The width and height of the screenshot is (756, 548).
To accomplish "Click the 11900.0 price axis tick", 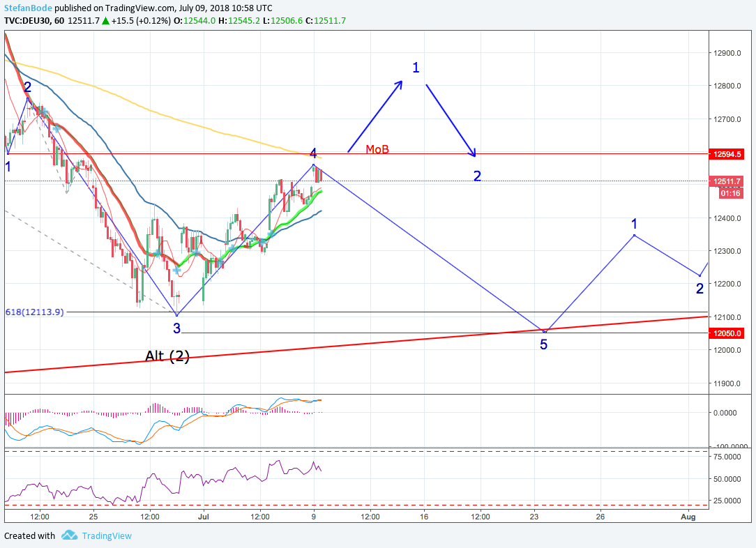I will pyautogui.click(x=727, y=383).
